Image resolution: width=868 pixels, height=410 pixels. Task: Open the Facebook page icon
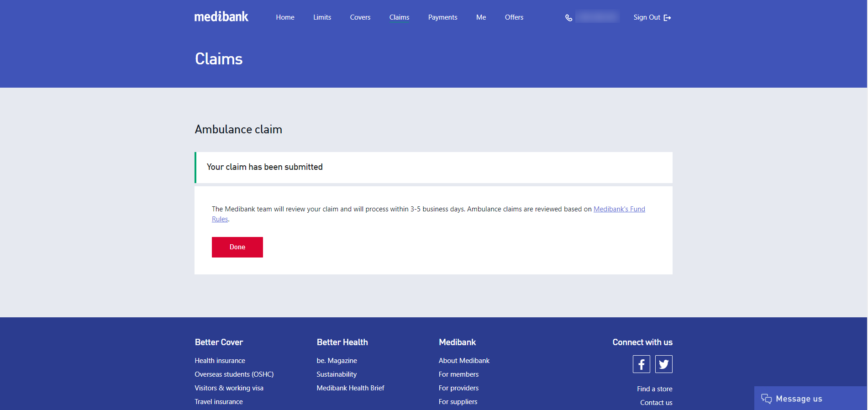[641, 364]
